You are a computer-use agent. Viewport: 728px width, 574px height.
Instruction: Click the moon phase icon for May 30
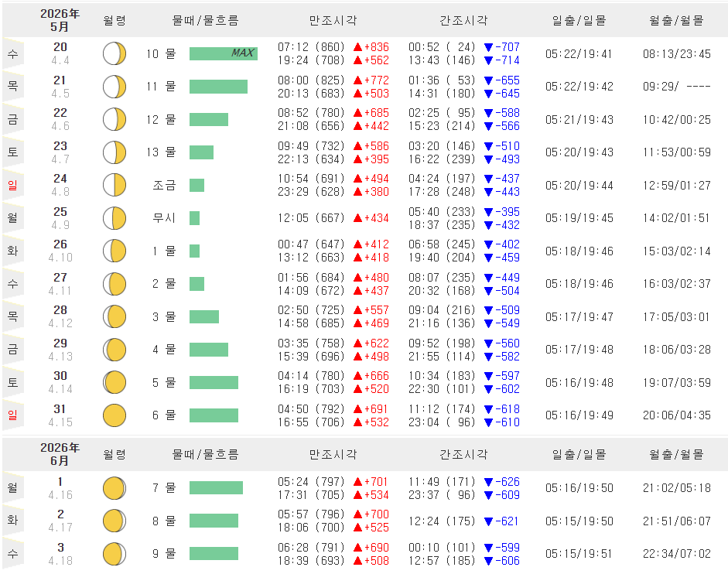coord(114,382)
